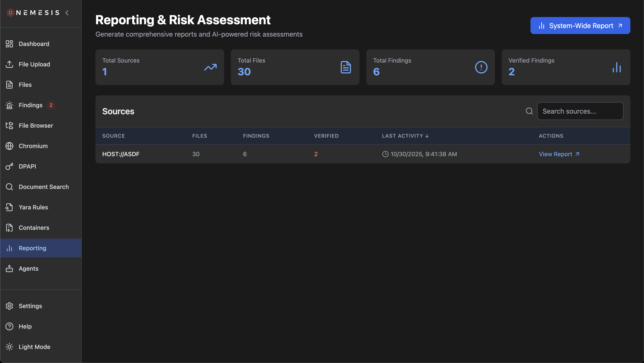Select the Dashboard icon in sidebar
This screenshot has height=363, width=644.
coord(9,44)
